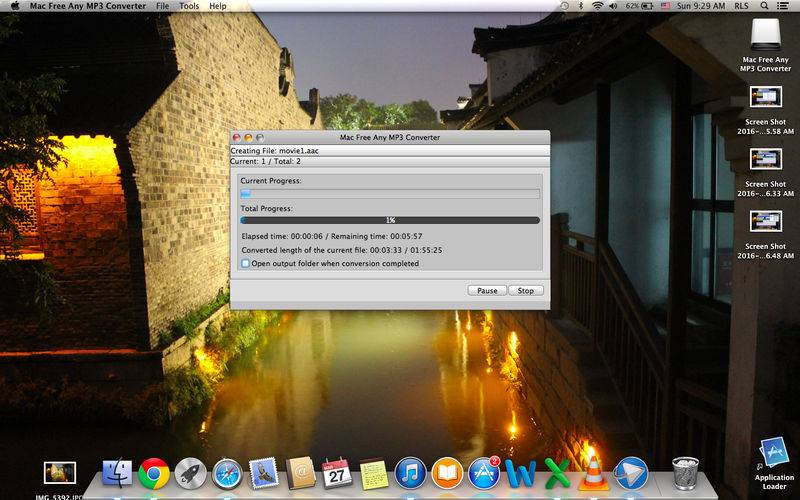Open Bluetooth status menu
The image size is (800, 500).
click(581, 6)
